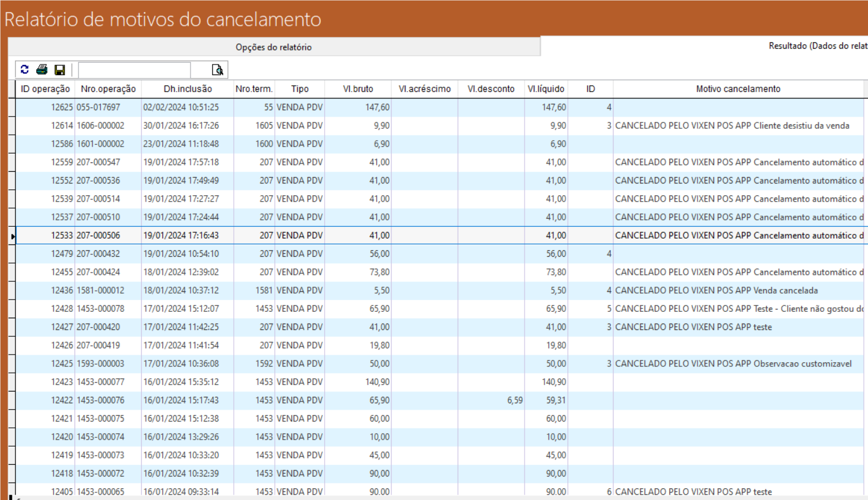Click the row indicator arrow for row 12533

12,236
